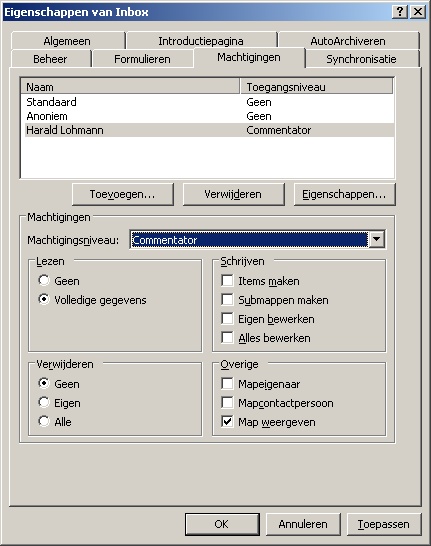
Task: Enable the Items maken checkbox
Action: 227,280
